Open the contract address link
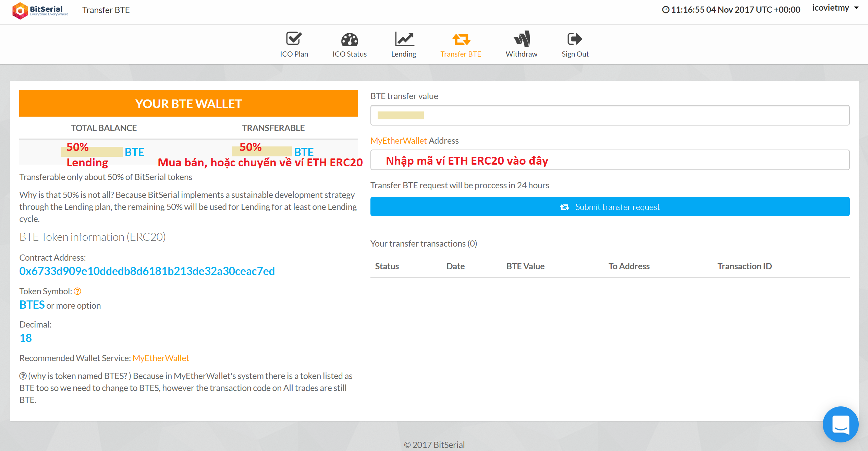868x451 pixels. click(147, 271)
